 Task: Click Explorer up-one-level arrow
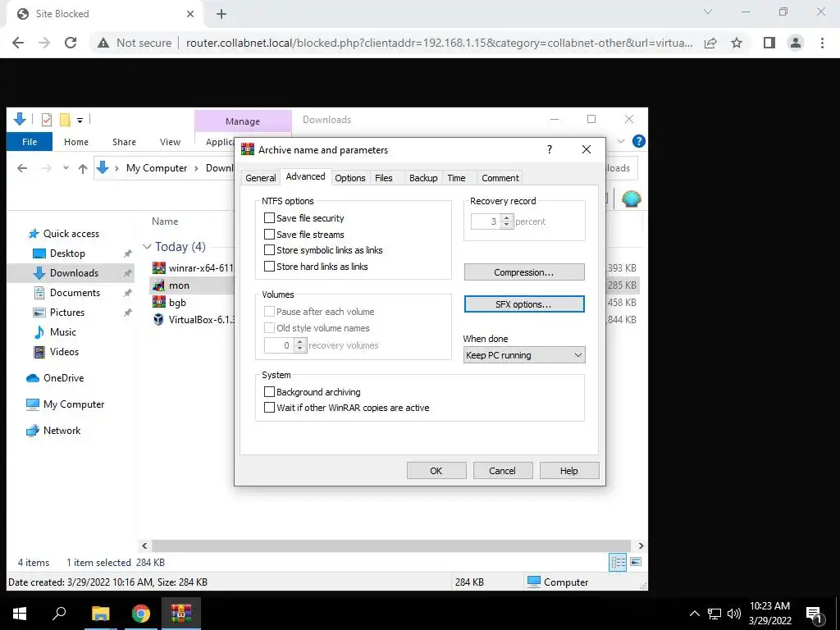click(83, 168)
